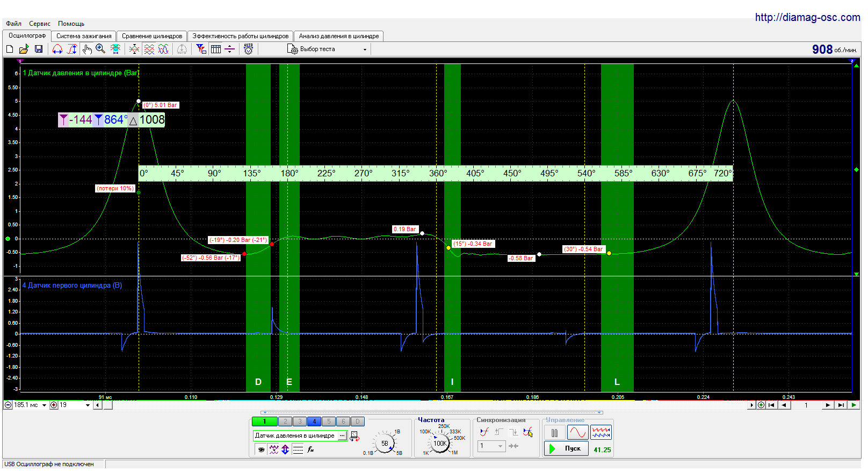Toggle channel 2 button
Image resolution: width=868 pixels, height=471 pixels.
[x=285, y=422]
